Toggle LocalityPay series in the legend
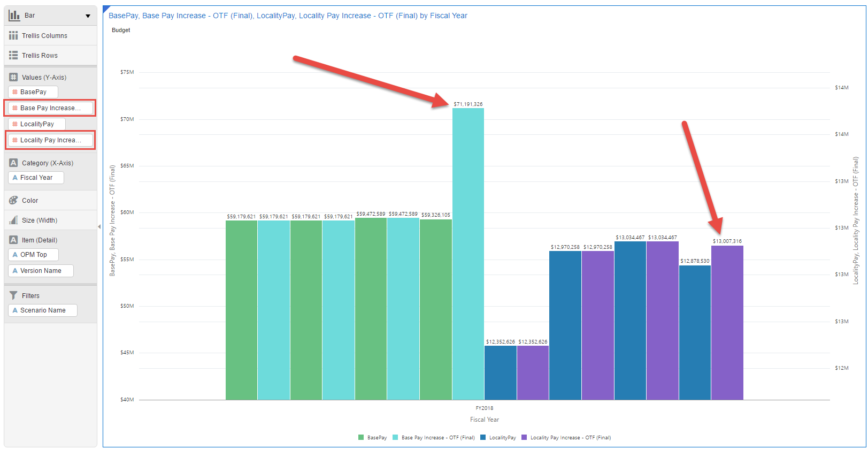Screen dimensions: 868x449 (498, 438)
